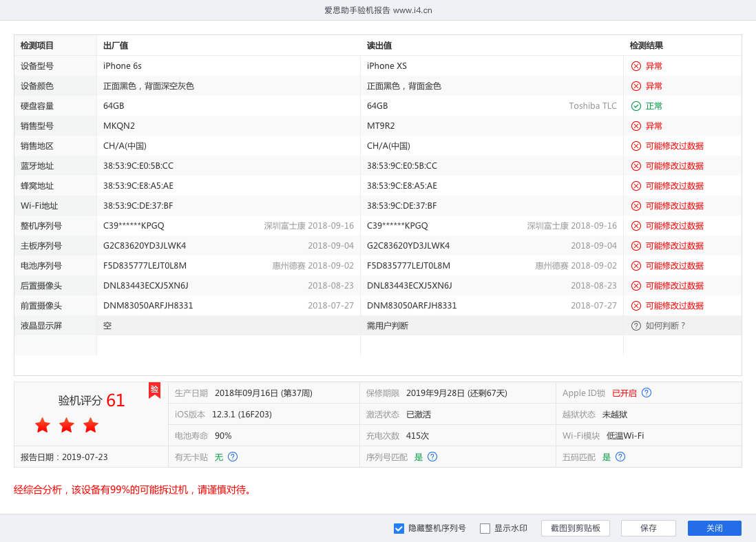Click the 已开启 Apple ID lock status text

[x=624, y=393]
